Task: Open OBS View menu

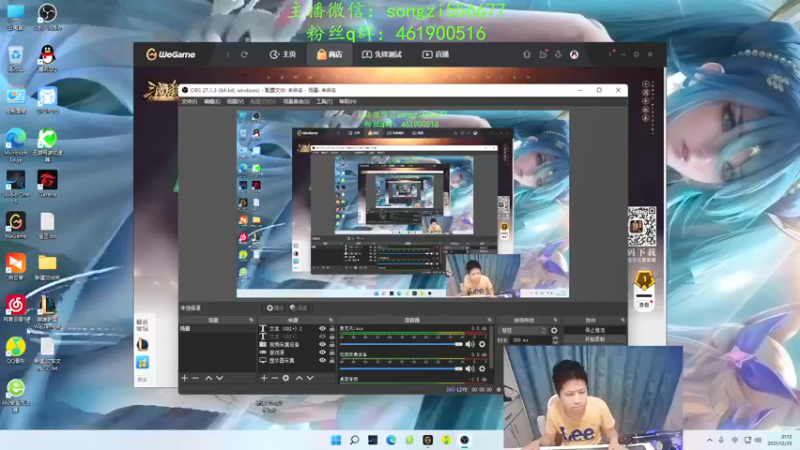Action: coord(235,102)
